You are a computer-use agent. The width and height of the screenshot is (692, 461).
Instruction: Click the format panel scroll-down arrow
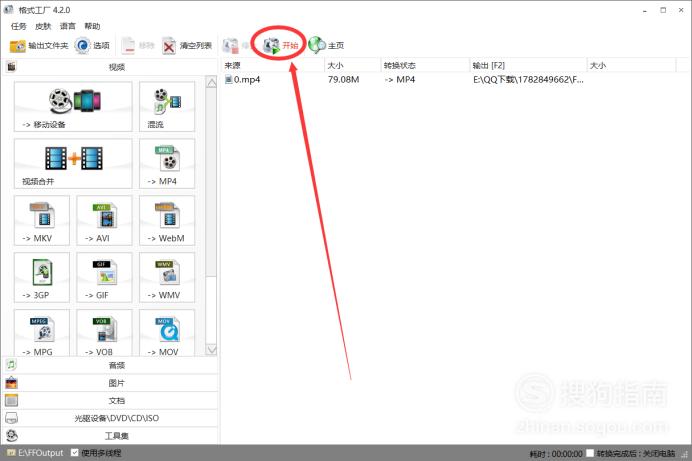(x=211, y=349)
